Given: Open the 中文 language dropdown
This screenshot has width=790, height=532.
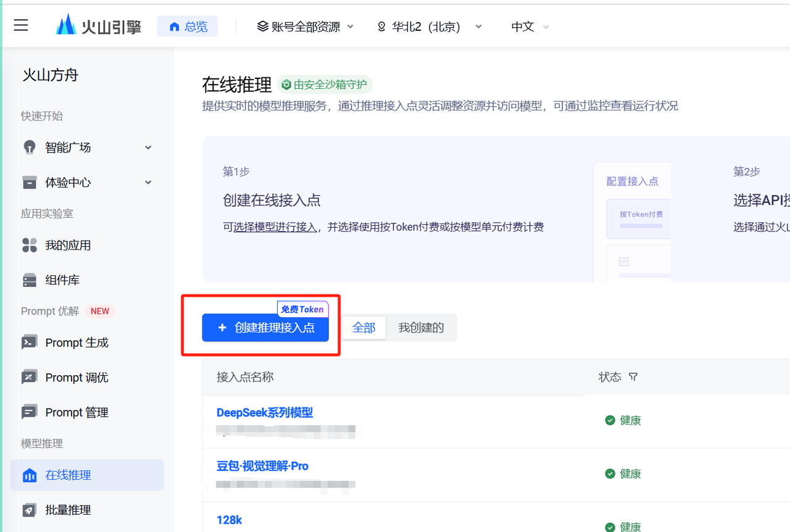Looking at the screenshot, I should pyautogui.click(x=530, y=27).
